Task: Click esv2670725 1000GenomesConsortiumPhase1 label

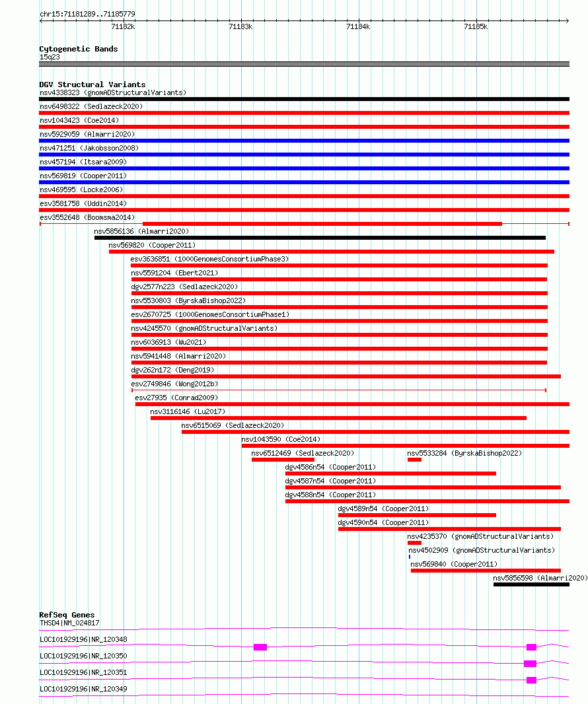Action: click(x=210, y=315)
